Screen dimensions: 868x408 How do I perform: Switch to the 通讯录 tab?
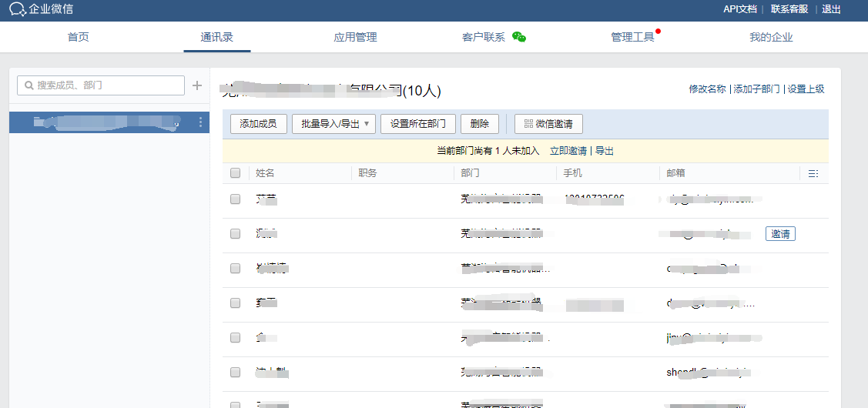point(216,37)
